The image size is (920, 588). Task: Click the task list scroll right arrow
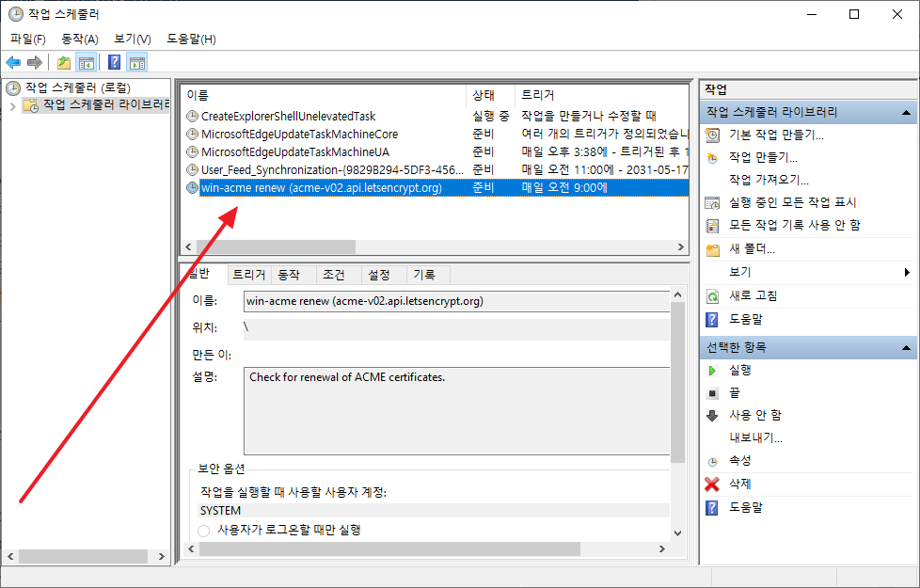tap(681, 247)
